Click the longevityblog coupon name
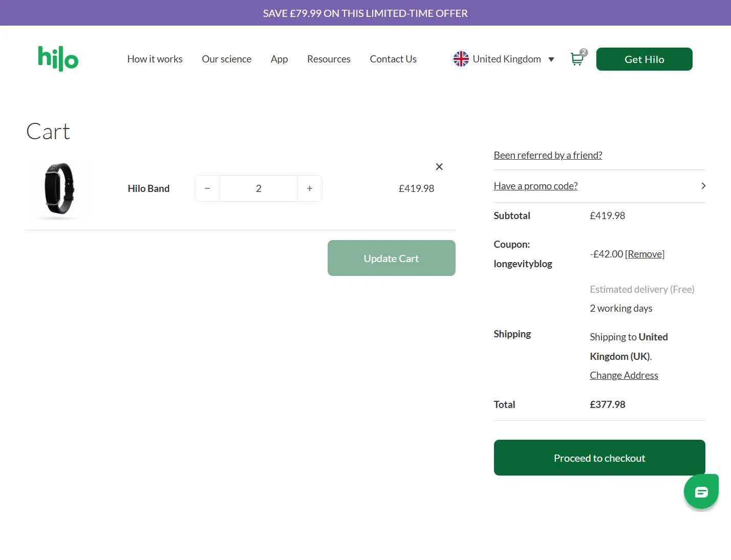The image size is (731, 560). 523,264
